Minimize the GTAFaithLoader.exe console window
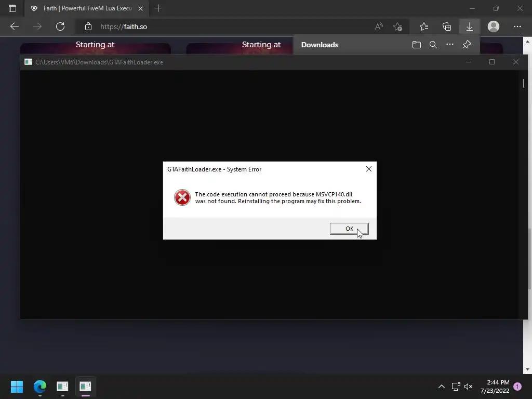Viewport: 532px width, 399px height. tap(469, 62)
